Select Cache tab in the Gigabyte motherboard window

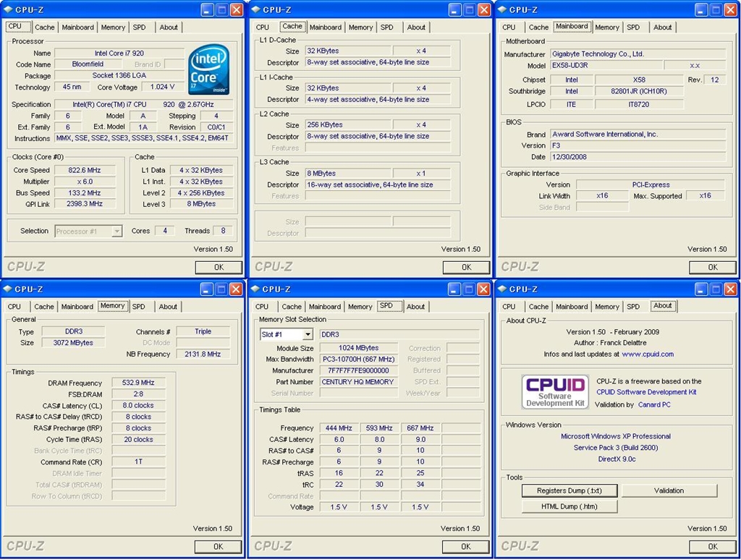click(538, 27)
